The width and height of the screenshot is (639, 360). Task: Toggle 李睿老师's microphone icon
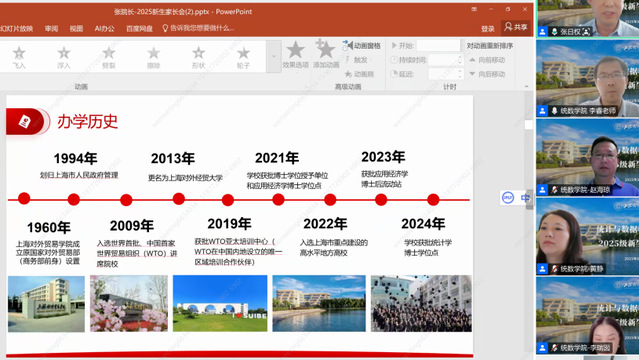[x=554, y=111]
